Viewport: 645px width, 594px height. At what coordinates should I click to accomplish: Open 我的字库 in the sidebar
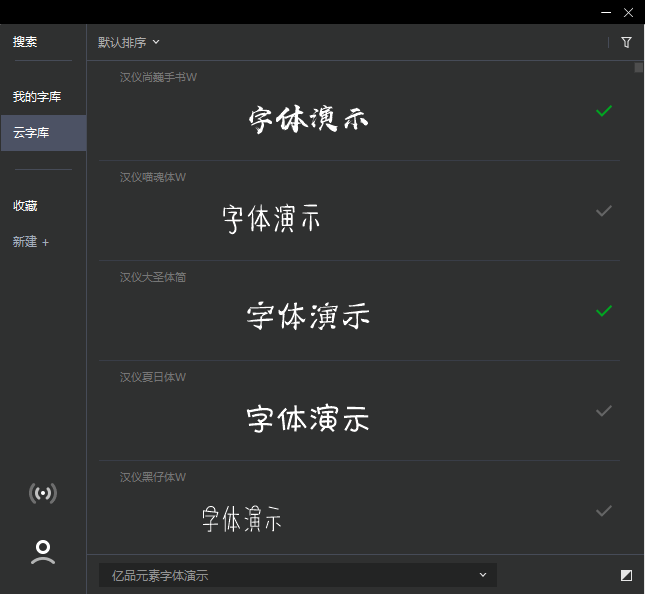point(37,97)
